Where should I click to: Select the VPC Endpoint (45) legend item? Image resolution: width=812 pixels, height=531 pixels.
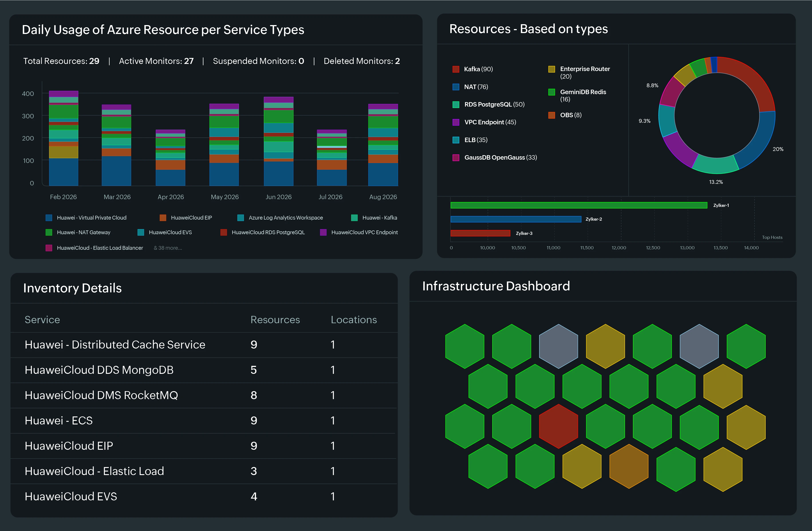[x=484, y=122]
